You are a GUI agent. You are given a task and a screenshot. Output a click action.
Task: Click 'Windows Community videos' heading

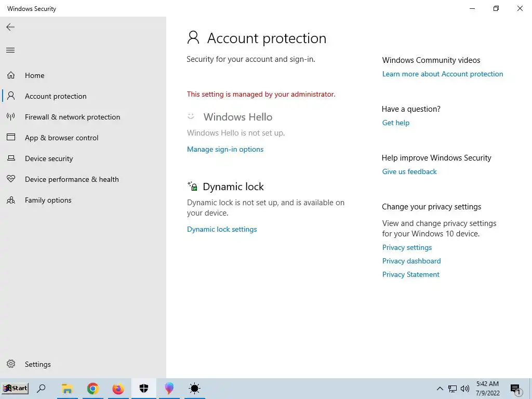(431, 60)
